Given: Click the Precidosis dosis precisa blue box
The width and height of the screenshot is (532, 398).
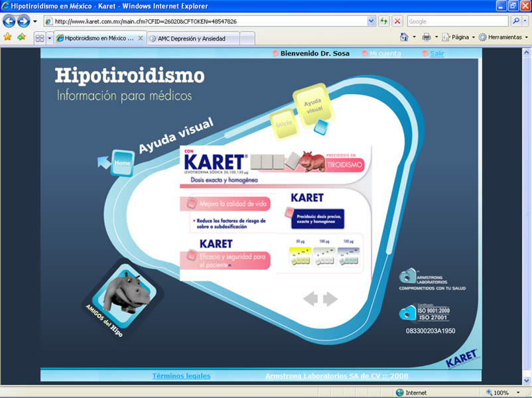Looking at the screenshot, I should 318,219.
